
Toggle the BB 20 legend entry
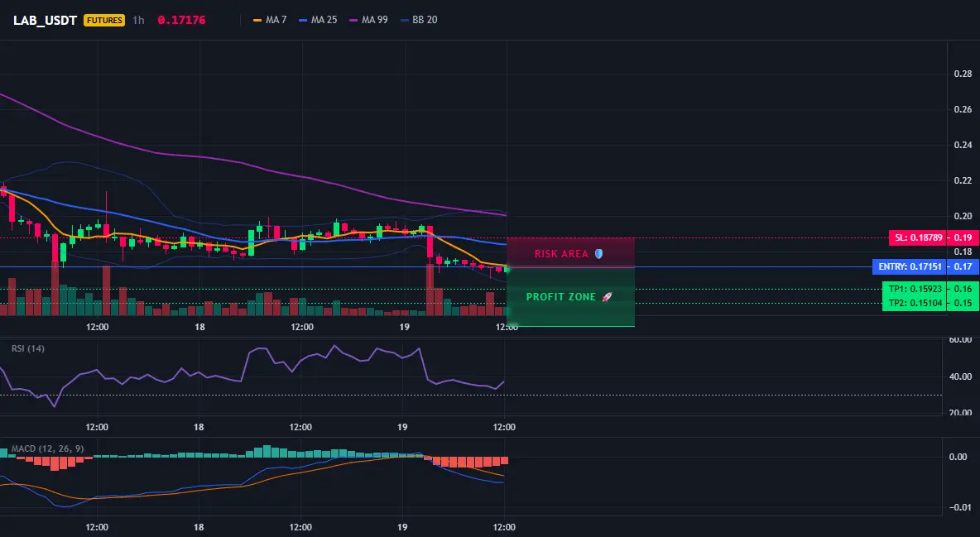pos(419,20)
